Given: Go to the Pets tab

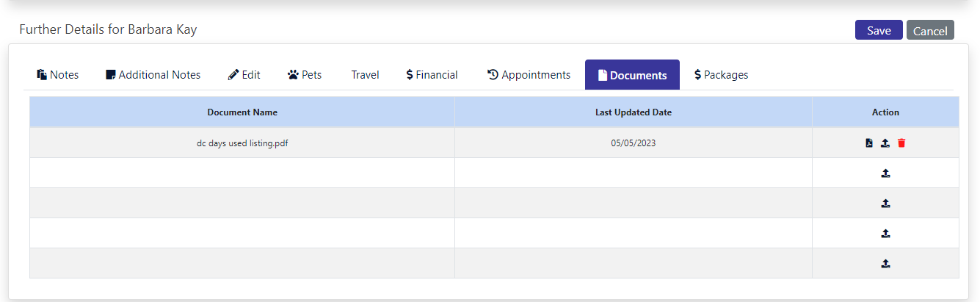Looking at the screenshot, I should (305, 75).
